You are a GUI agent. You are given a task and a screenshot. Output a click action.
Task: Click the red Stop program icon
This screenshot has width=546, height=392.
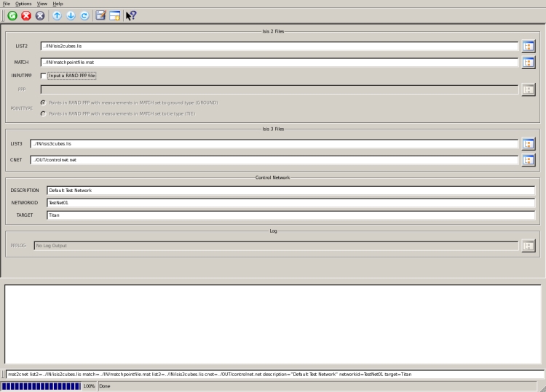[x=26, y=15]
